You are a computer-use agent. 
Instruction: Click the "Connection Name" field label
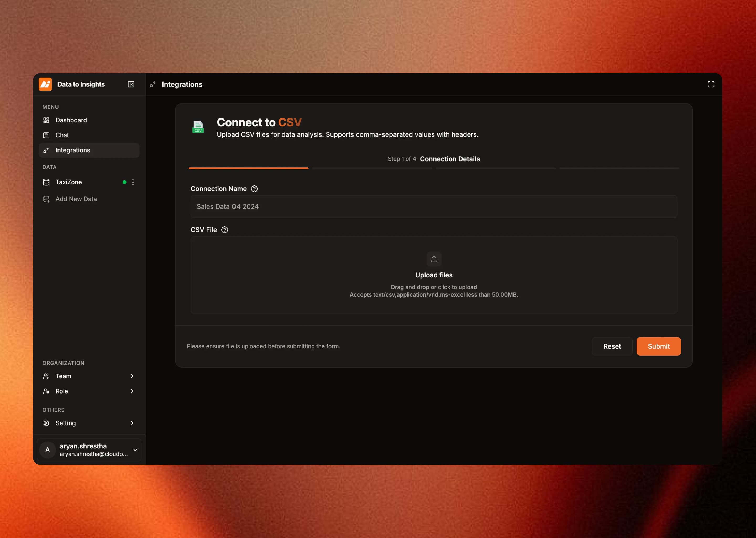[x=218, y=189]
